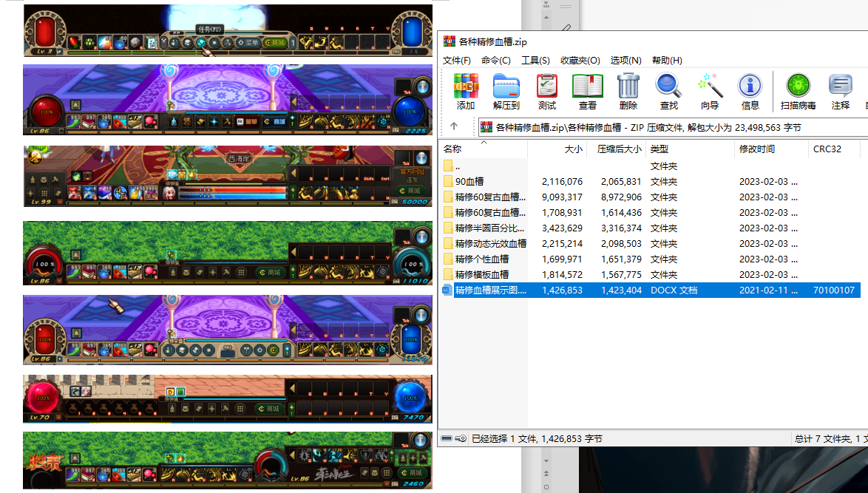Open the 工具(S) menu
The height and width of the screenshot is (493, 868).
pyautogui.click(x=535, y=60)
